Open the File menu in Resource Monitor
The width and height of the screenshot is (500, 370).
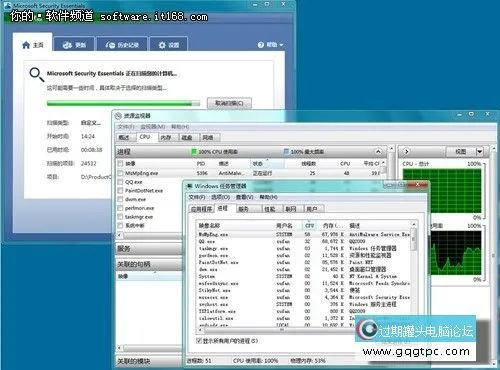[x=126, y=127]
